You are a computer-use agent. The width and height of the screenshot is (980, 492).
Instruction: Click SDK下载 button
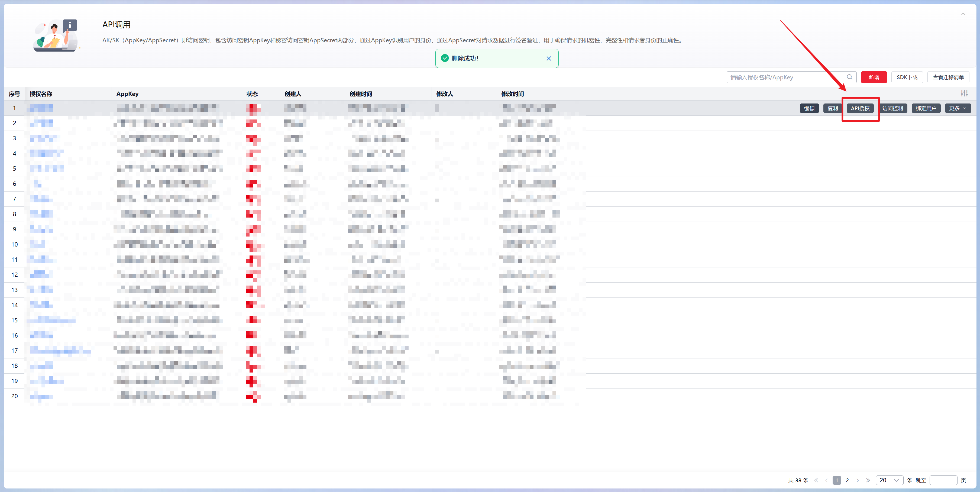tap(907, 77)
